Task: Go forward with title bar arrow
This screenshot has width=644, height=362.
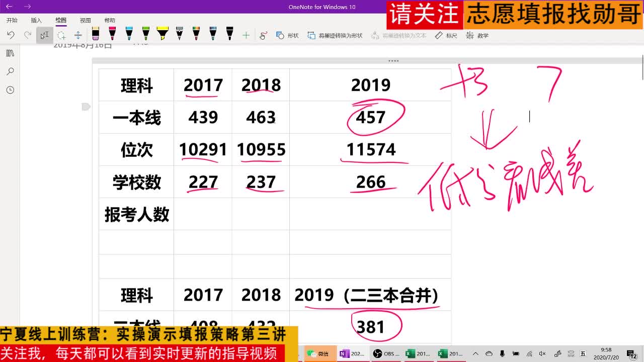Action: (27, 7)
